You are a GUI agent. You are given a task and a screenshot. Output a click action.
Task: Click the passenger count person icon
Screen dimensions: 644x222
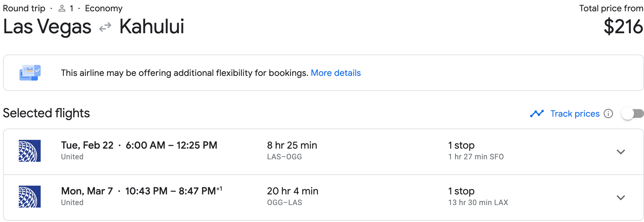click(62, 8)
